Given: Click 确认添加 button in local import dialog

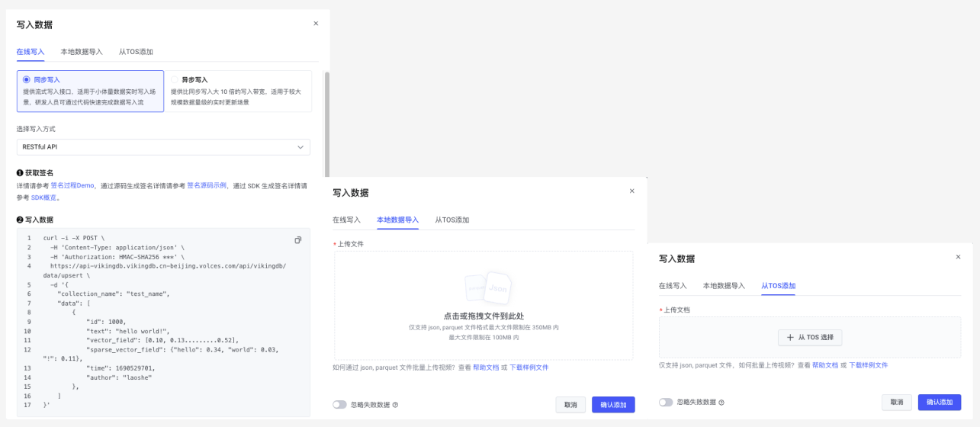Looking at the screenshot, I should click(x=613, y=405).
